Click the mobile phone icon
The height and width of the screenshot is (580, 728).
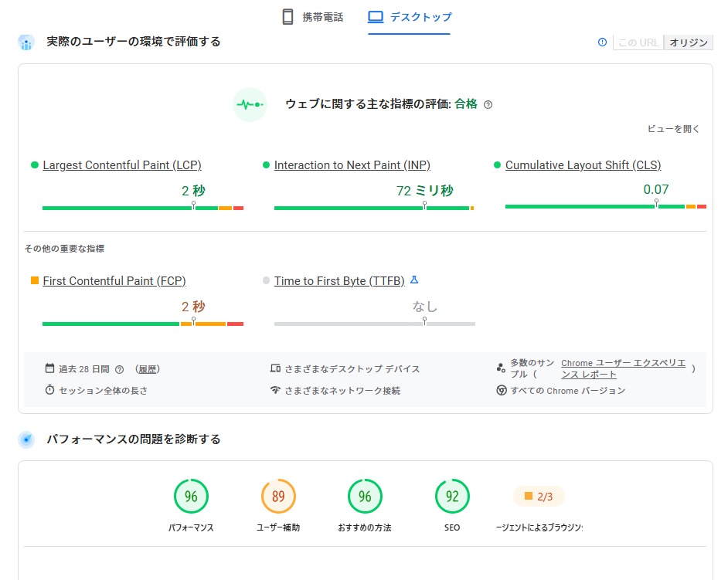[x=287, y=17]
